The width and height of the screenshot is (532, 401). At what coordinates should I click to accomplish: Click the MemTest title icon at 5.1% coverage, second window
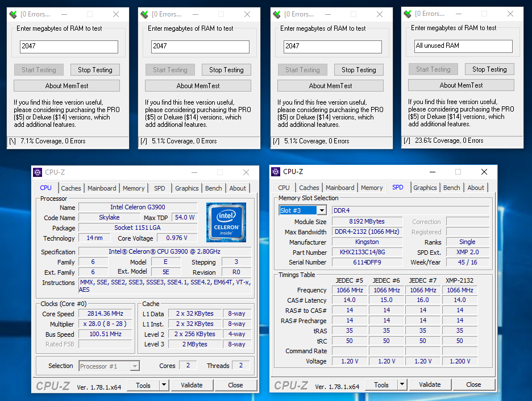click(x=144, y=14)
